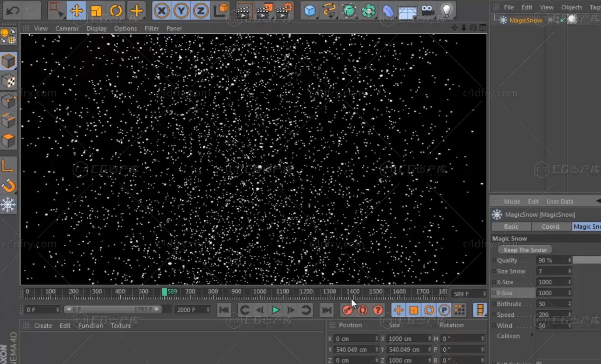
Task: Open viewport Panel menu
Action: coord(174,29)
